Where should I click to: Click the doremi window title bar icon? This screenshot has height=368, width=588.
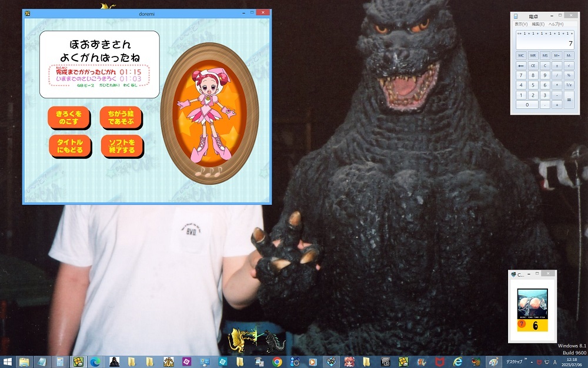[x=28, y=14]
